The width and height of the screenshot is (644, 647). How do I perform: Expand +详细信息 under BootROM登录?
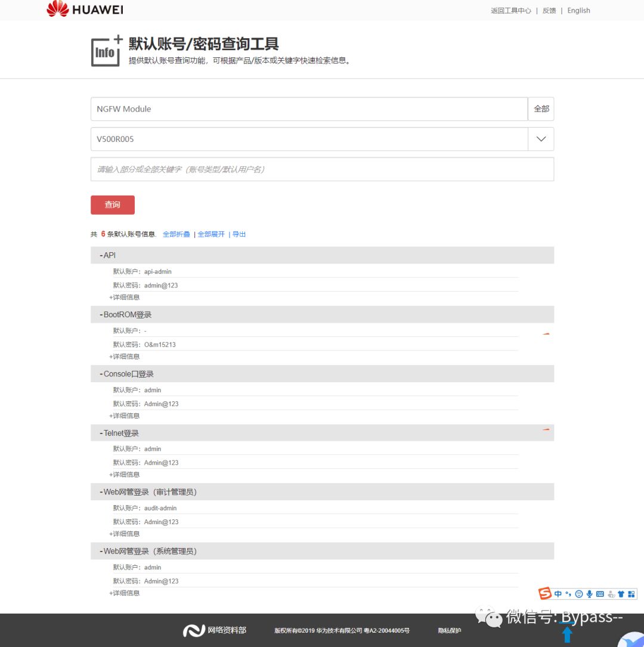coord(124,357)
